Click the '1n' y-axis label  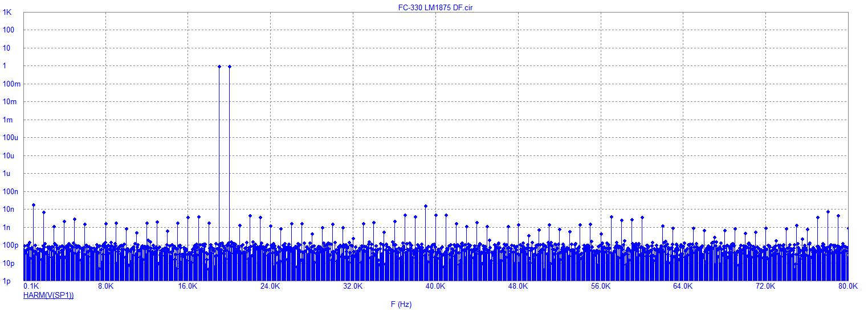click(x=7, y=228)
